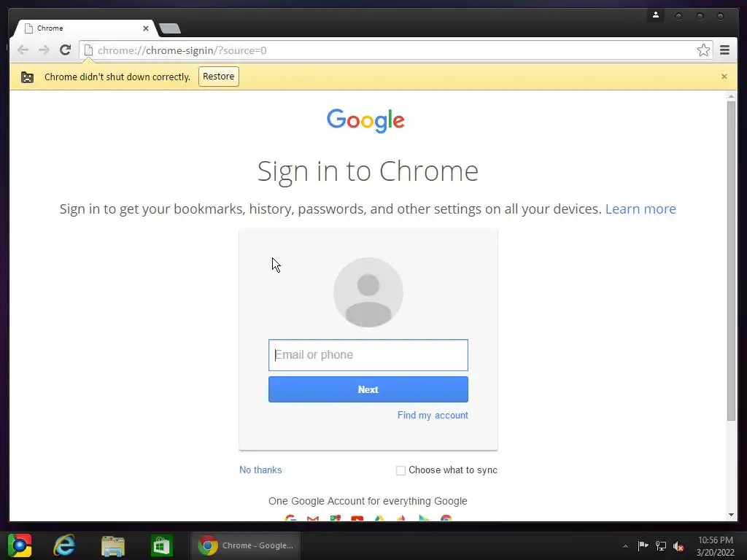
Task: Open a new tab
Action: (169, 28)
